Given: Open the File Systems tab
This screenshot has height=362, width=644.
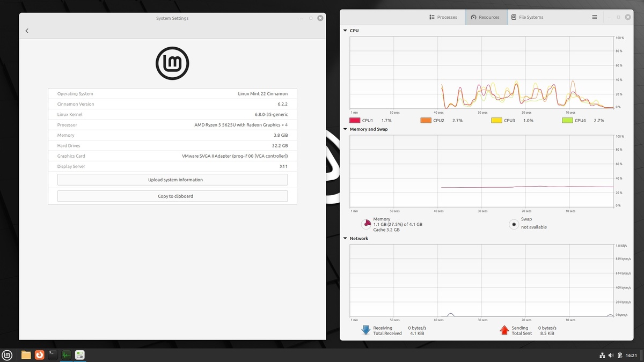Looking at the screenshot, I should click(527, 17).
